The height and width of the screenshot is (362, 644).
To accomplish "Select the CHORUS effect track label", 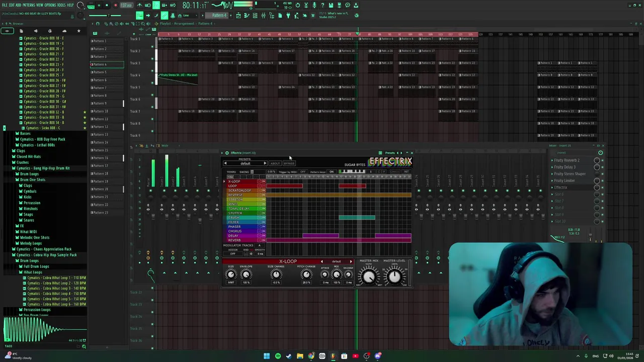I will click(235, 231).
